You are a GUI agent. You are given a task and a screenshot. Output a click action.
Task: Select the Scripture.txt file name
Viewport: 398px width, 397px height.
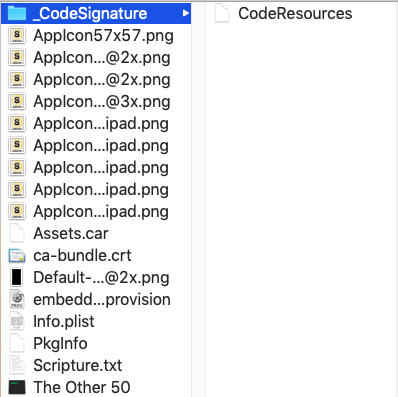tap(78, 366)
